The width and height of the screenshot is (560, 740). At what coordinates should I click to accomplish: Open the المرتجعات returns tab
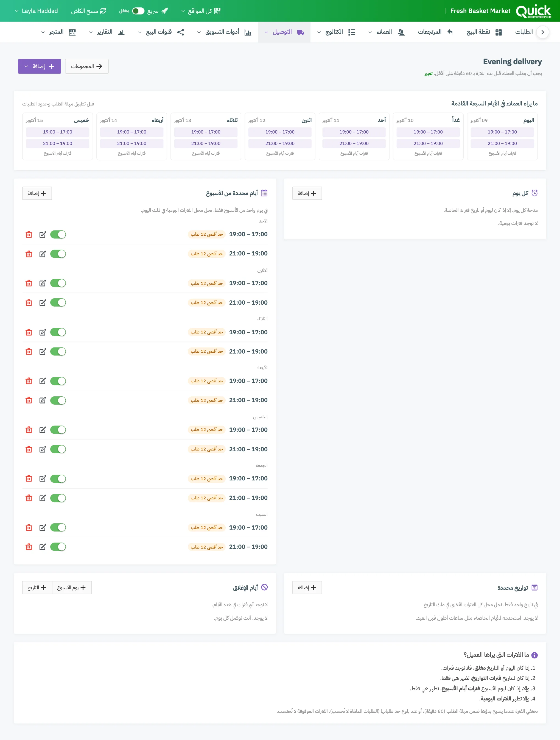pyautogui.click(x=435, y=32)
